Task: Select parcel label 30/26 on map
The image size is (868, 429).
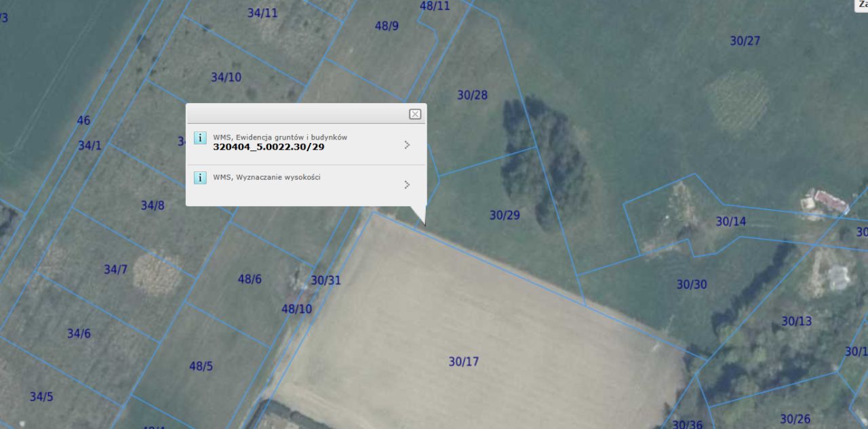Action: coord(795,419)
